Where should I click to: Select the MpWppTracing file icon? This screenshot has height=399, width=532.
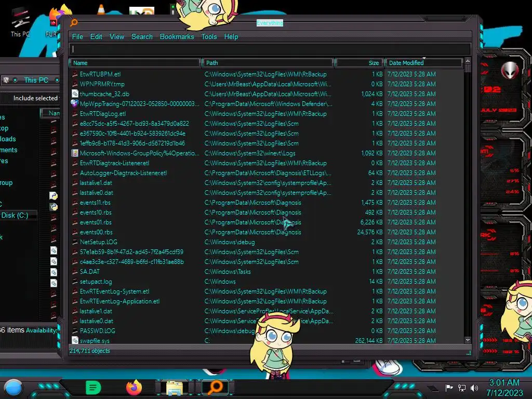point(75,103)
